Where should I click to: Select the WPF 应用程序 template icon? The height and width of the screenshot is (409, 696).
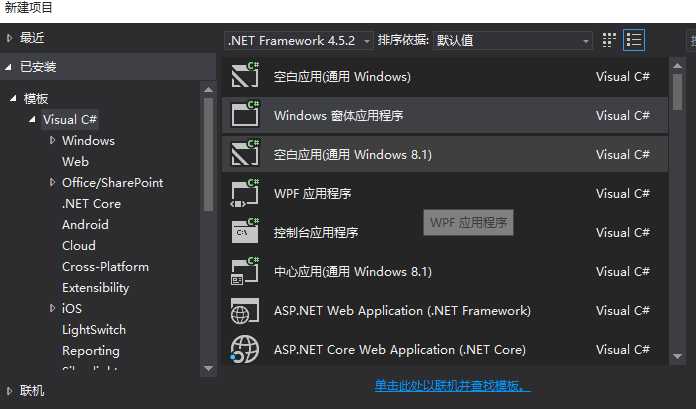point(245,193)
